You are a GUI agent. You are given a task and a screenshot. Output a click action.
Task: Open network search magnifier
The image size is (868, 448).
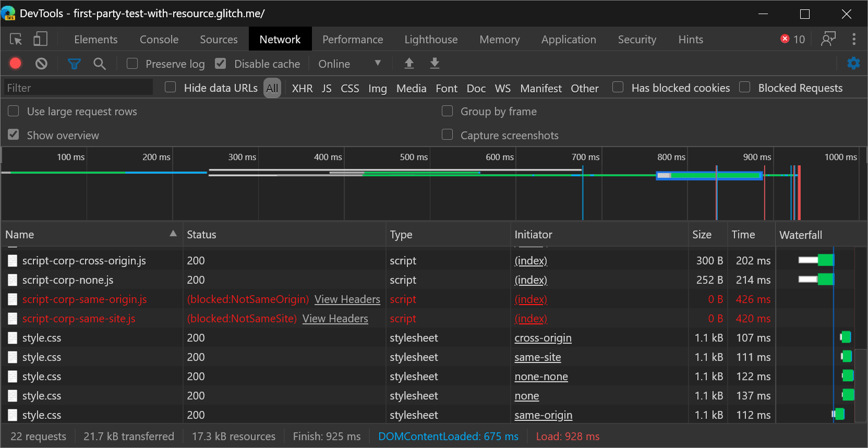click(x=99, y=64)
